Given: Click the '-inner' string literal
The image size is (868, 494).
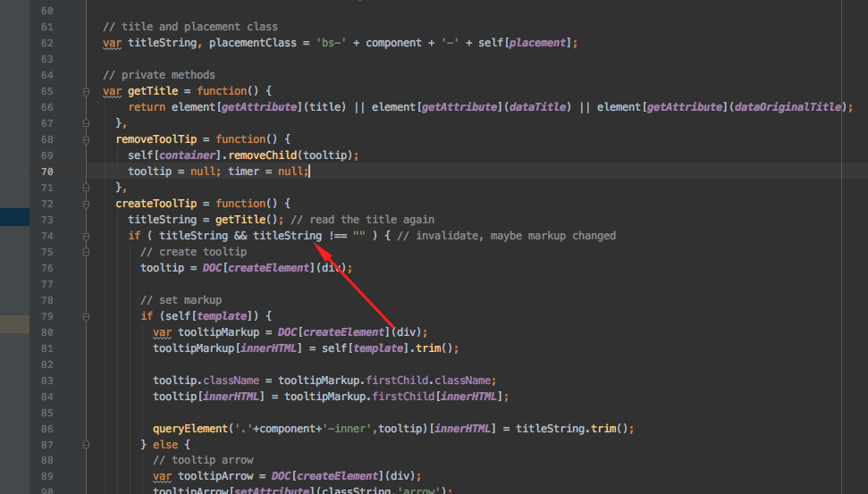Looking at the screenshot, I should 347,428.
